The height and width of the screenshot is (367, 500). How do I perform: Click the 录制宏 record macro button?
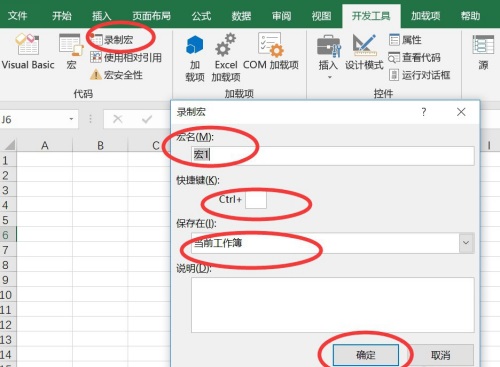coord(112,40)
